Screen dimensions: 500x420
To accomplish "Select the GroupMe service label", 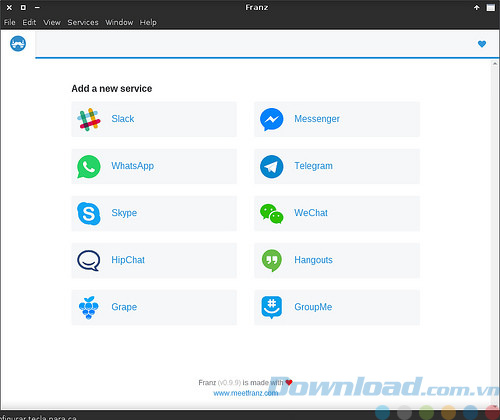I will click(x=313, y=307).
